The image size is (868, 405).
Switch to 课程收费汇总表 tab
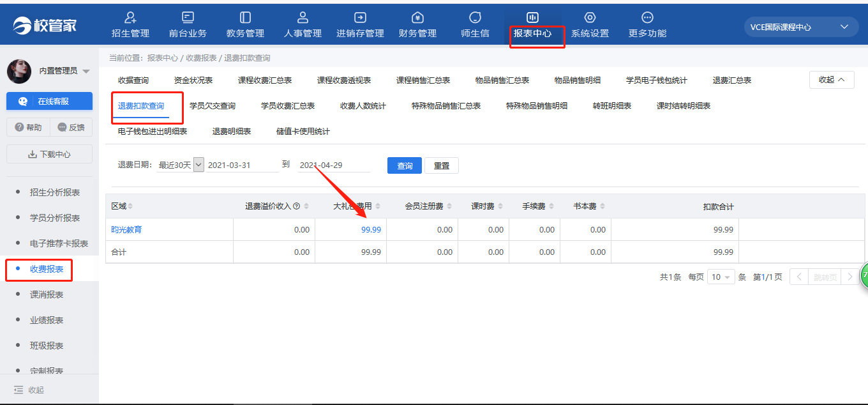pos(265,80)
